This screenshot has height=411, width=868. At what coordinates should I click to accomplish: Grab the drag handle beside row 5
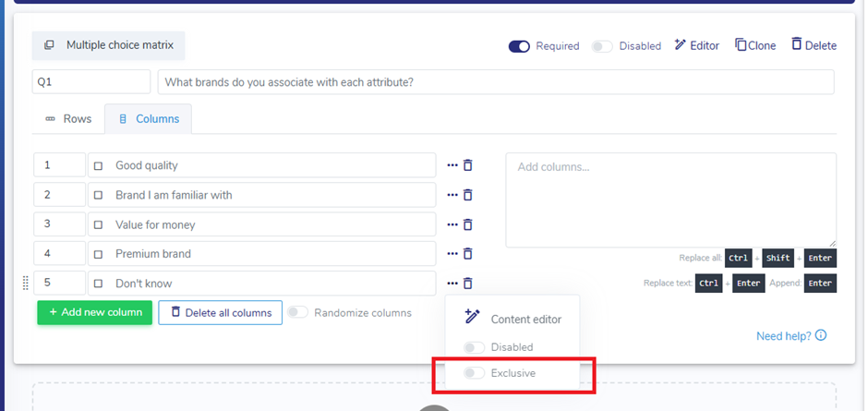(x=25, y=284)
